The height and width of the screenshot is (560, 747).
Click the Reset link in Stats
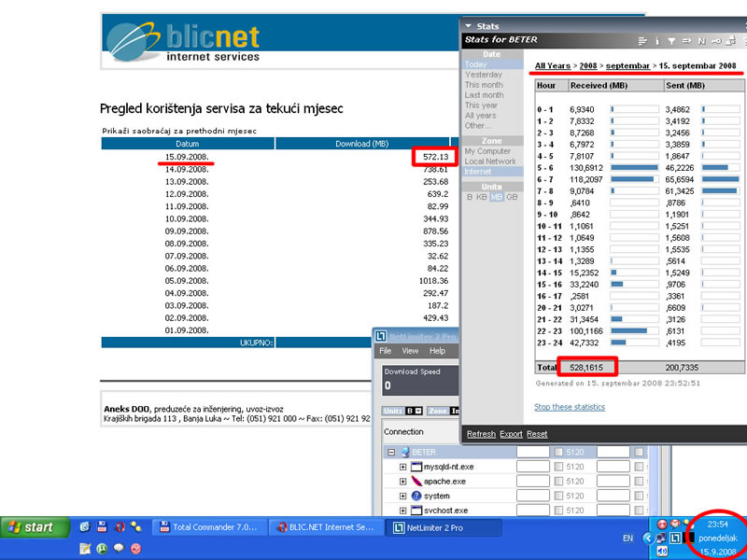[x=537, y=434]
